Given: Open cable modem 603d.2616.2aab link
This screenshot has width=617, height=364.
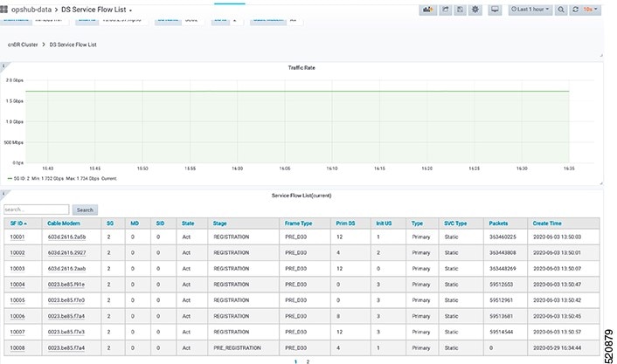Looking at the screenshot, I should tap(67, 269).
